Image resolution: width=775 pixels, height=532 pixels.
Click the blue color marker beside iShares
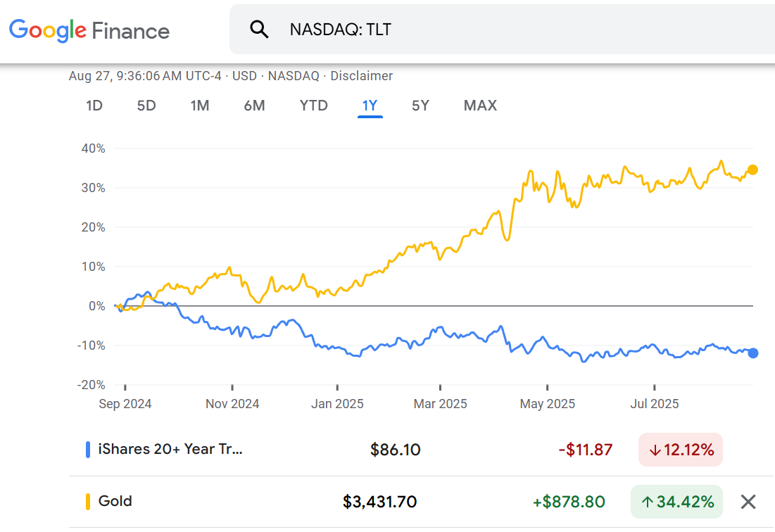coord(88,450)
